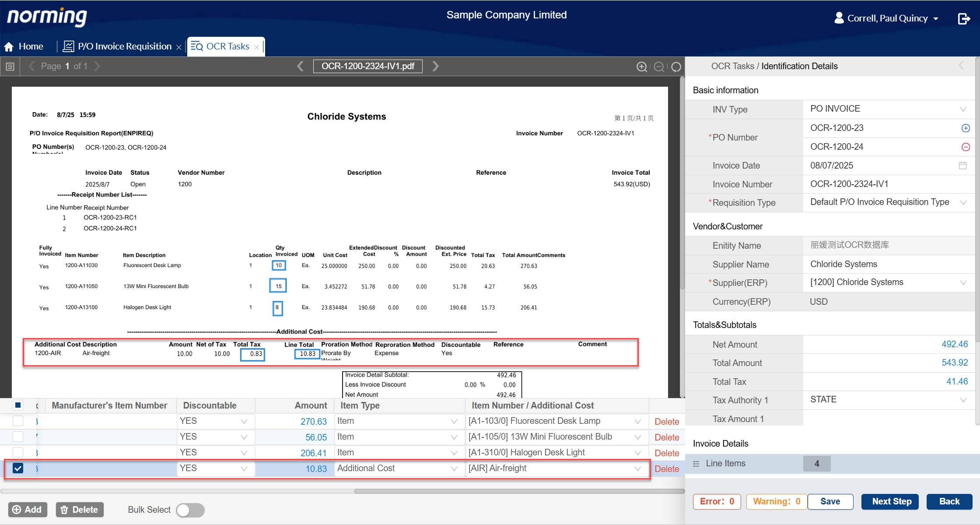Collapse the Identification Details panel arrow

tap(961, 66)
